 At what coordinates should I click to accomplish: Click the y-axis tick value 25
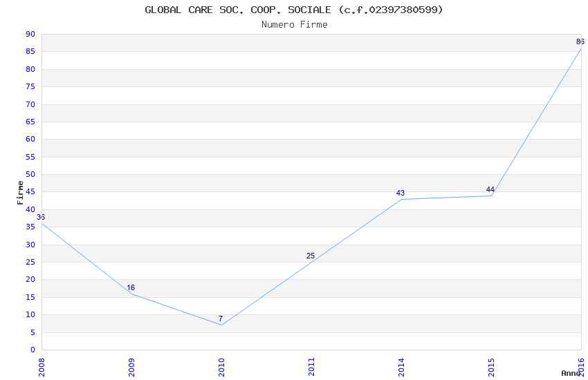(30, 262)
